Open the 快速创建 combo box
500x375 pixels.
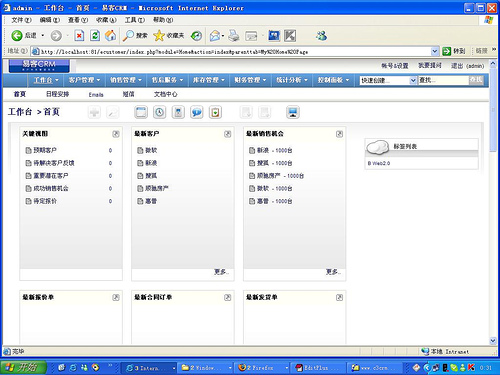[x=388, y=80]
